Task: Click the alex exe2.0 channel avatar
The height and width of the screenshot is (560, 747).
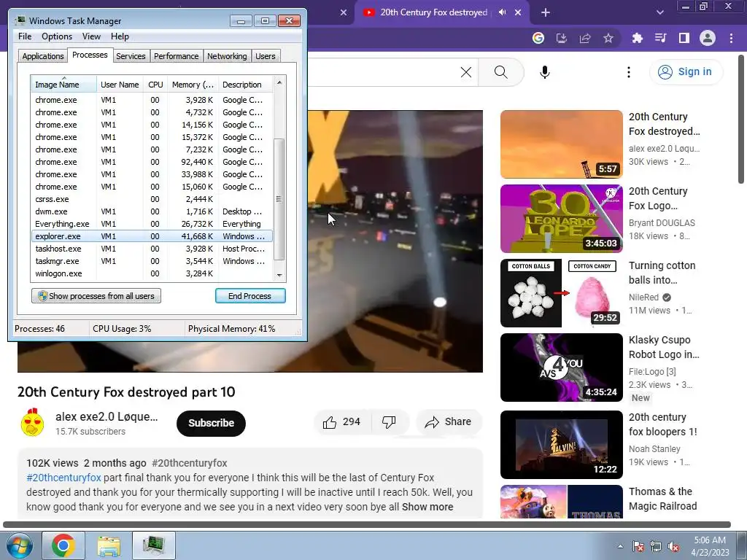Action: click(32, 422)
